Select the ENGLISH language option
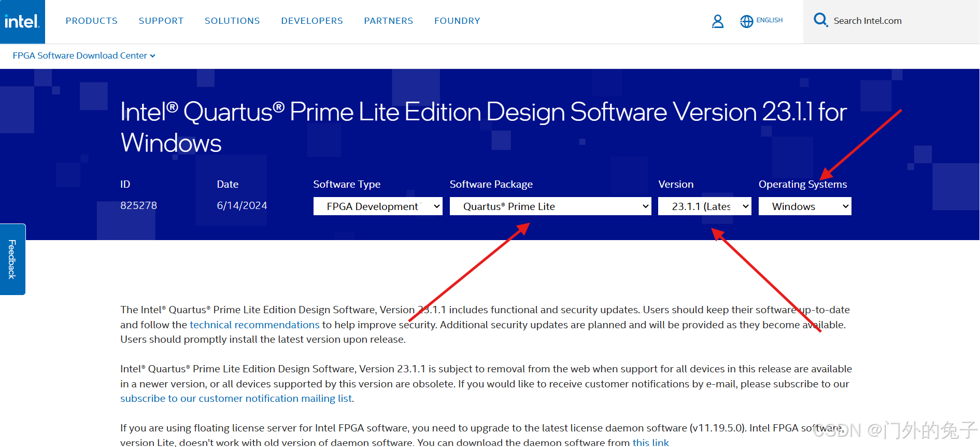Image resolution: width=980 pixels, height=447 pixels. [769, 20]
